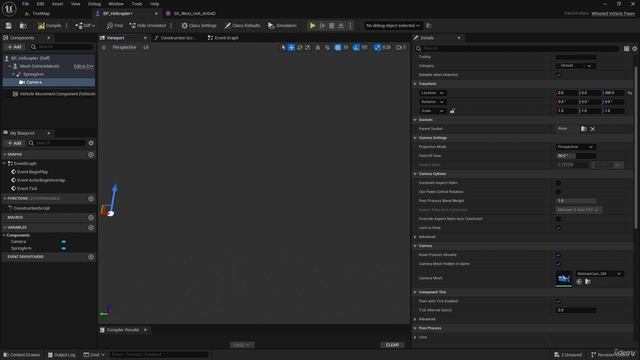This screenshot has width=640, height=360.
Task: Toggle Hide Unrelated nodes
Action: click(148, 26)
